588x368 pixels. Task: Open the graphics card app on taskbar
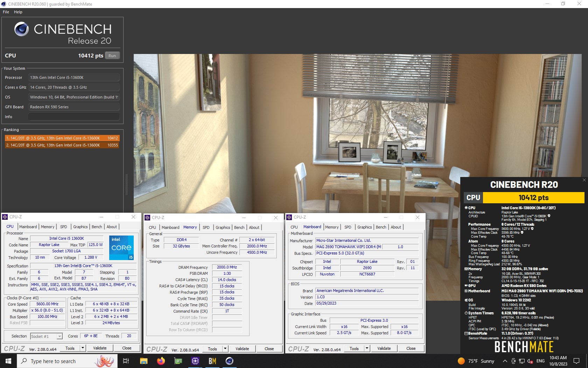point(178,361)
